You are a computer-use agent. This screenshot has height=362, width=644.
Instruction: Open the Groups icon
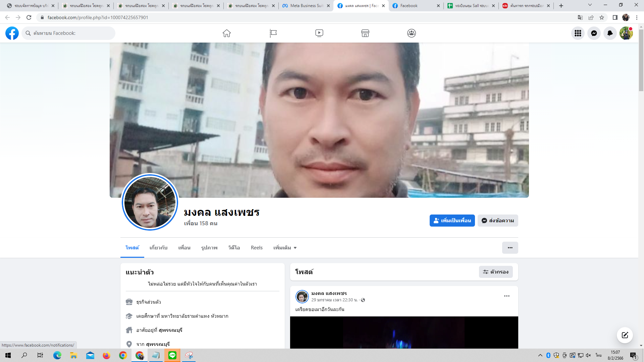412,33
